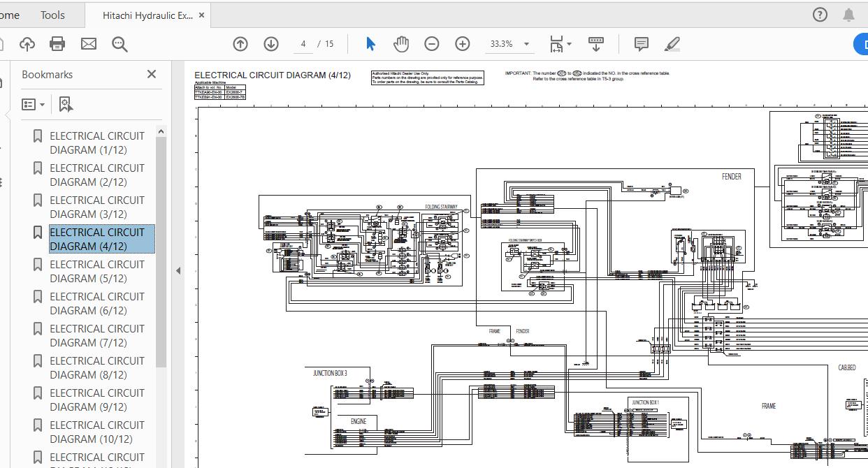The image size is (868, 468).
Task: Select the hand pan tool
Action: 401,44
